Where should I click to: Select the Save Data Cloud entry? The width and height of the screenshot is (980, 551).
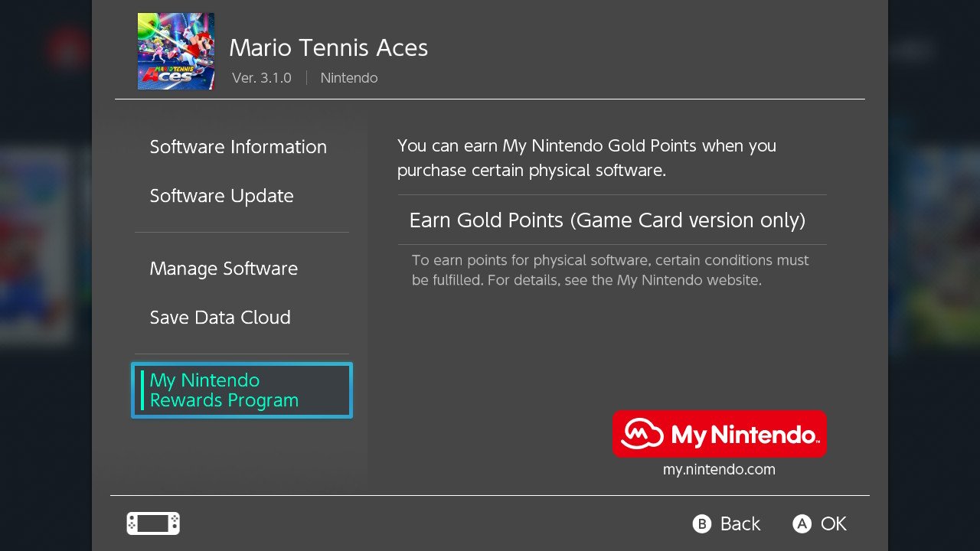tap(220, 318)
